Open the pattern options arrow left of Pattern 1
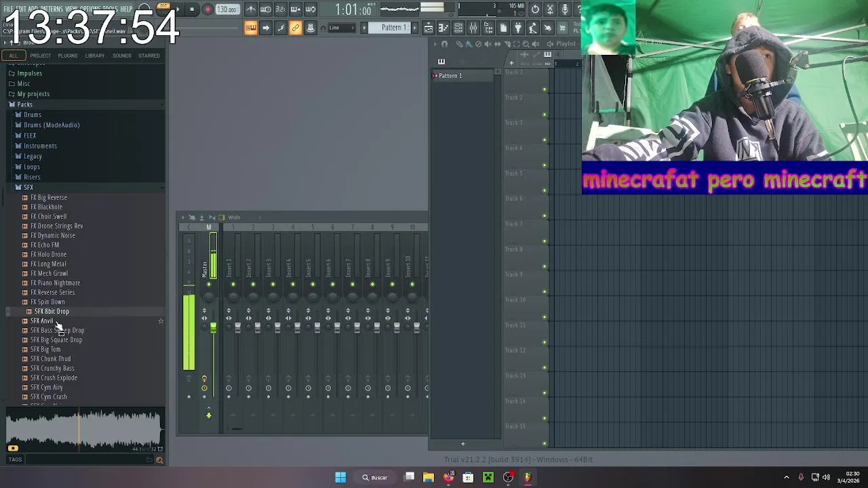The width and height of the screenshot is (868, 488). (364, 28)
